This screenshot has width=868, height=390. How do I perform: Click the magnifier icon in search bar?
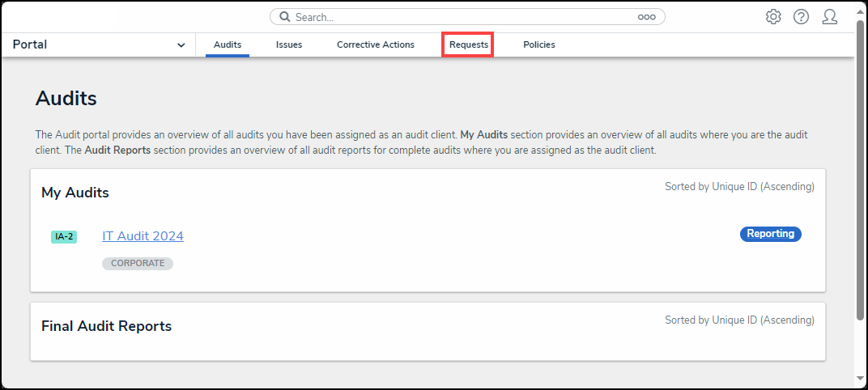pos(285,17)
